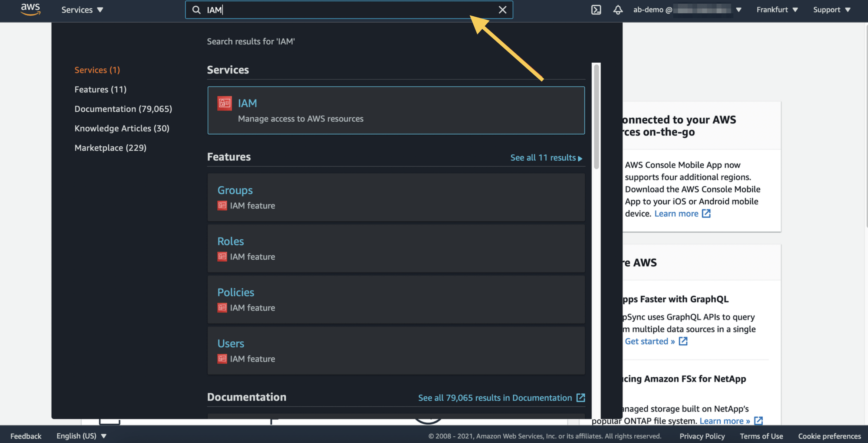Click the red IAM service icon
Image resolution: width=868 pixels, height=443 pixels.
point(224,103)
